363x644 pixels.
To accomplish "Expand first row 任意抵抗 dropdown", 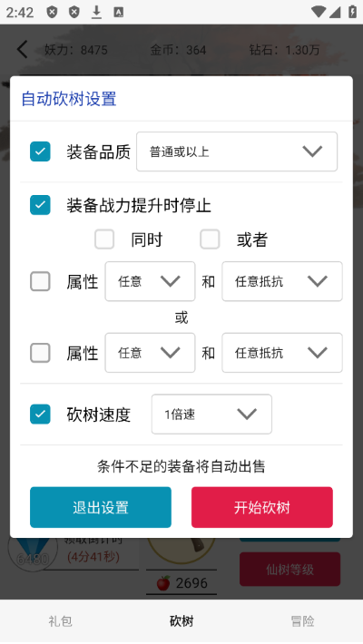I will pyautogui.click(x=282, y=281).
